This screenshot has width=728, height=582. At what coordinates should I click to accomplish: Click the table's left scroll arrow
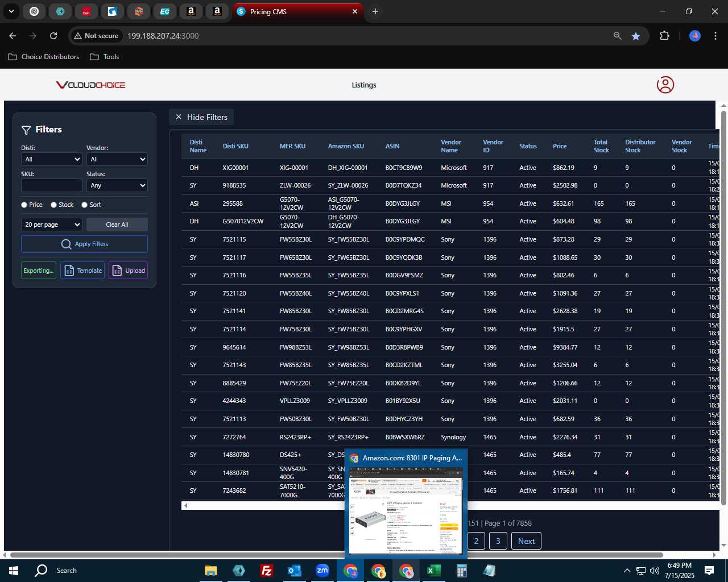pos(185,505)
